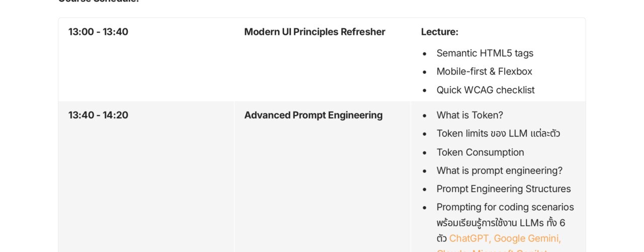This screenshot has width=644, height=252.
Task: Open the orange ChatGPT link
Action: click(471, 238)
